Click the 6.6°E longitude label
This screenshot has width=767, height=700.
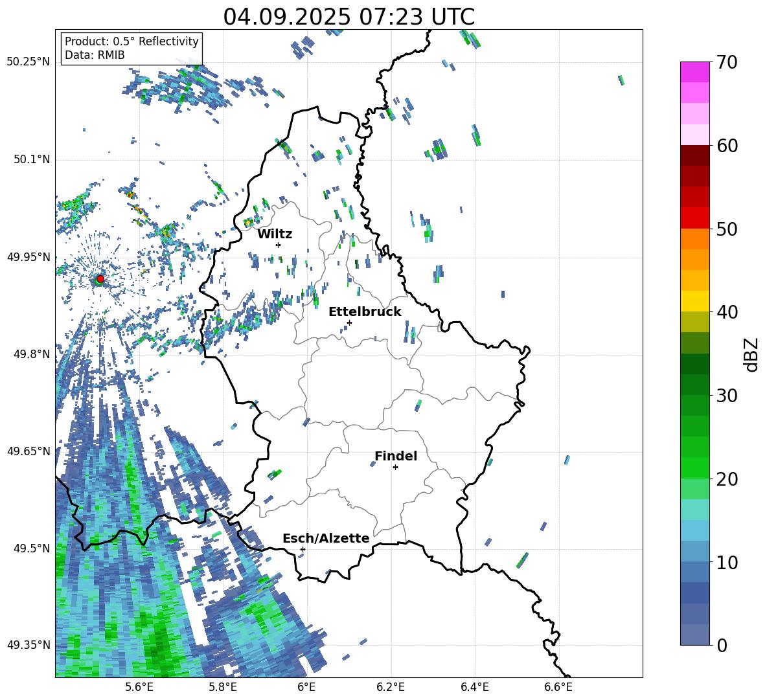pyautogui.click(x=558, y=687)
